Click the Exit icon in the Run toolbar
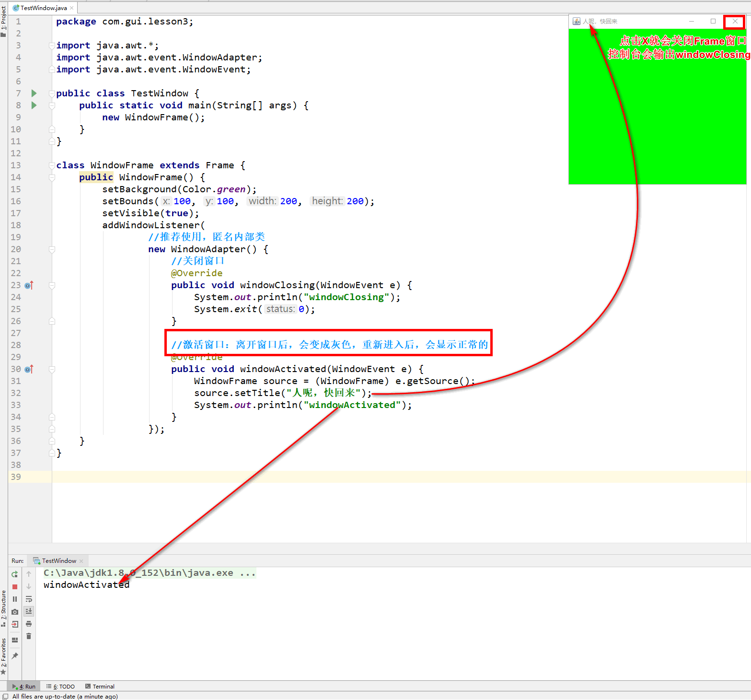The image size is (751, 700). tap(15, 624)
